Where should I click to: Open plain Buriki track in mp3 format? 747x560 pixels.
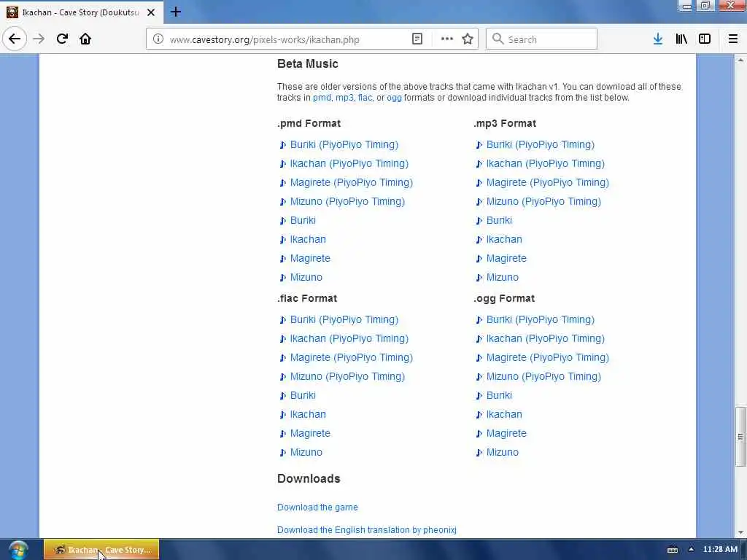(499, 220)
